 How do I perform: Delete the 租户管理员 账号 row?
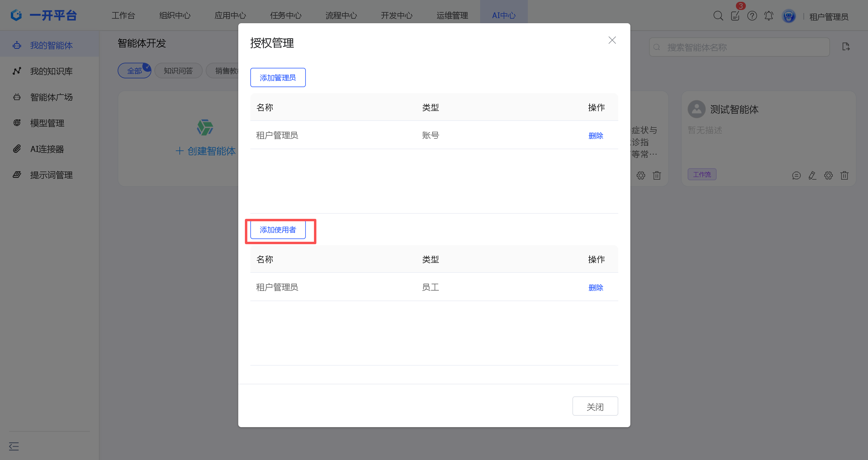coord(595,136)
